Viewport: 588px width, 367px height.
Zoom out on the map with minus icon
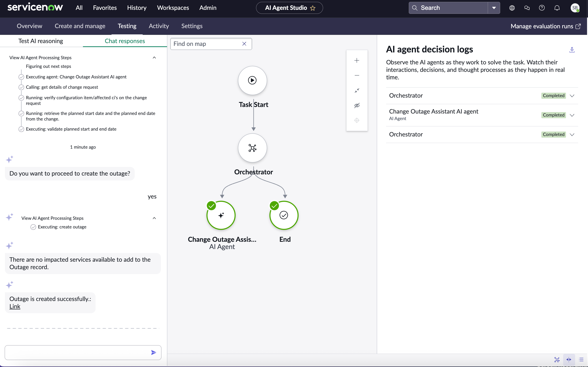coord(357,76)
